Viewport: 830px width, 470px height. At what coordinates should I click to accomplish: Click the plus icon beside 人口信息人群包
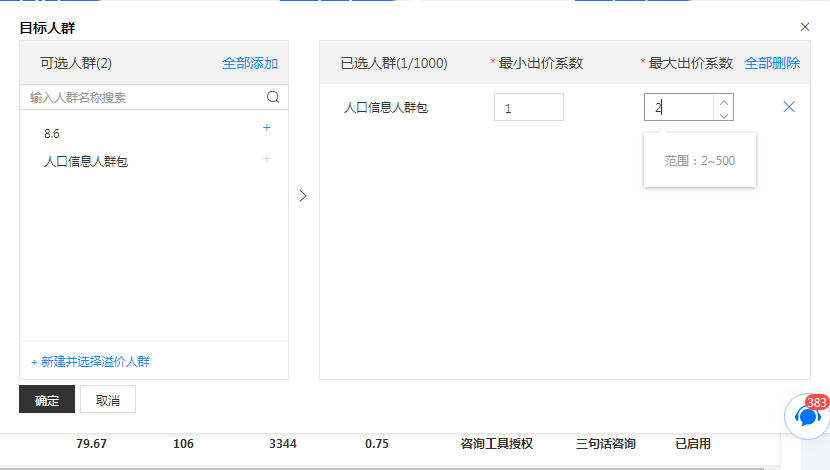(x=267, y=158)
